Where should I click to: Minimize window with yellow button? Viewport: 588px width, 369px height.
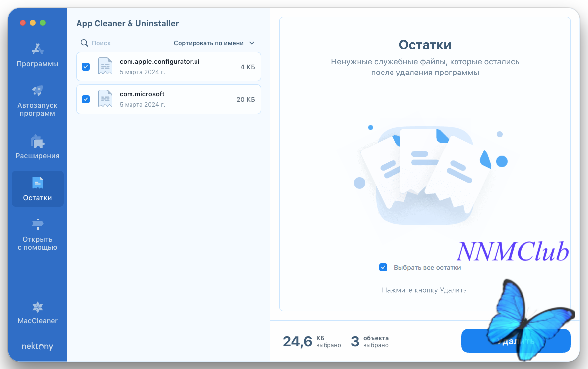(33, 23)
